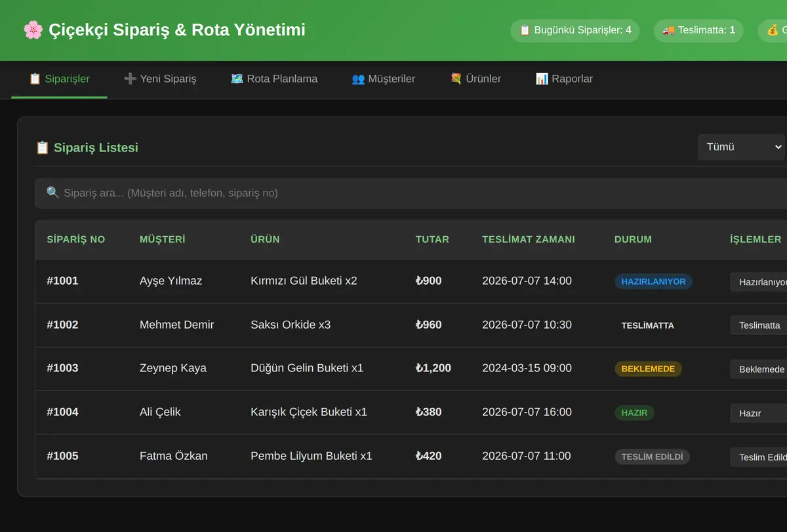787x532 pixels.
Task: Click the bouquet icon on Ürünler tab
Action: [x=456, y=79]
